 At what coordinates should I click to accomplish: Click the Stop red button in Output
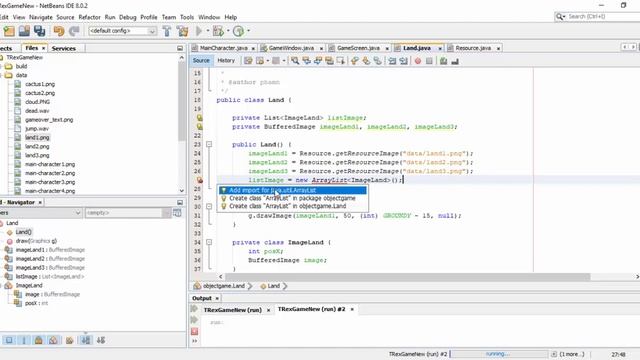tap(194, 331)
